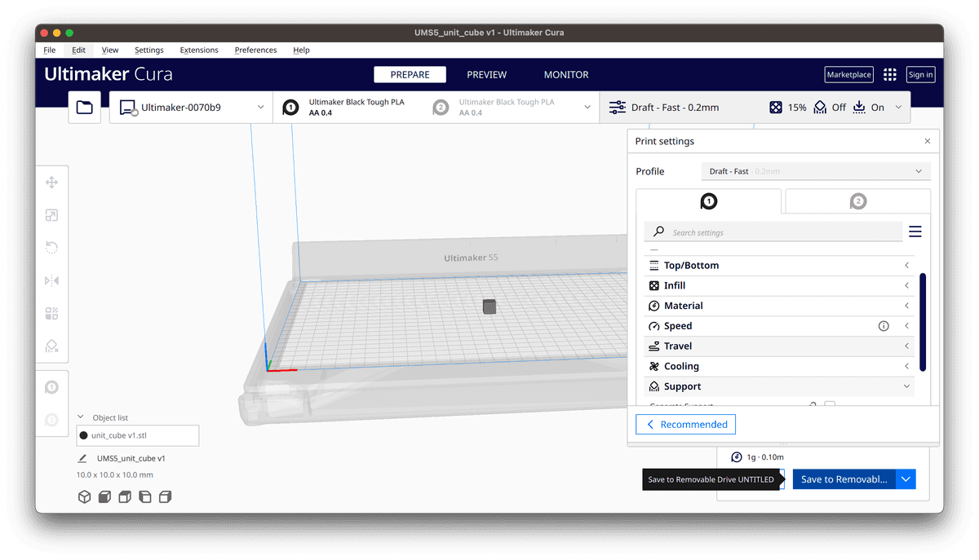This screenshot has width=979, height=560.
Task: Click the info icon beside Speed
Action: (x=884, y=326)
